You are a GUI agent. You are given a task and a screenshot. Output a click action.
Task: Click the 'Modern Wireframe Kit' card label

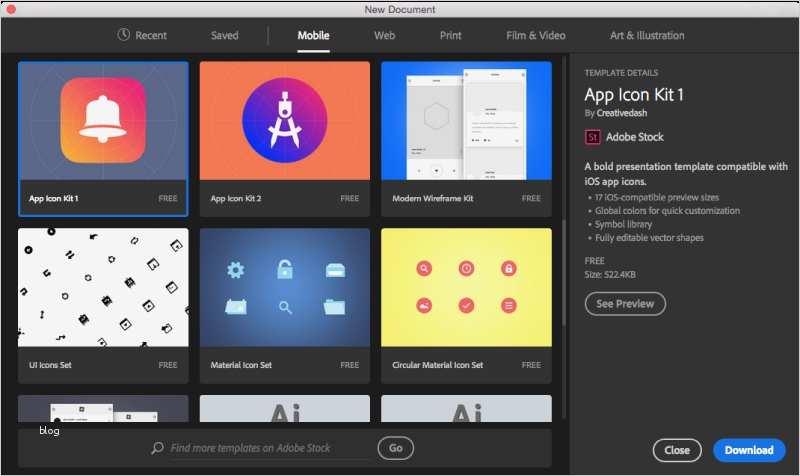tap(433, 198)
